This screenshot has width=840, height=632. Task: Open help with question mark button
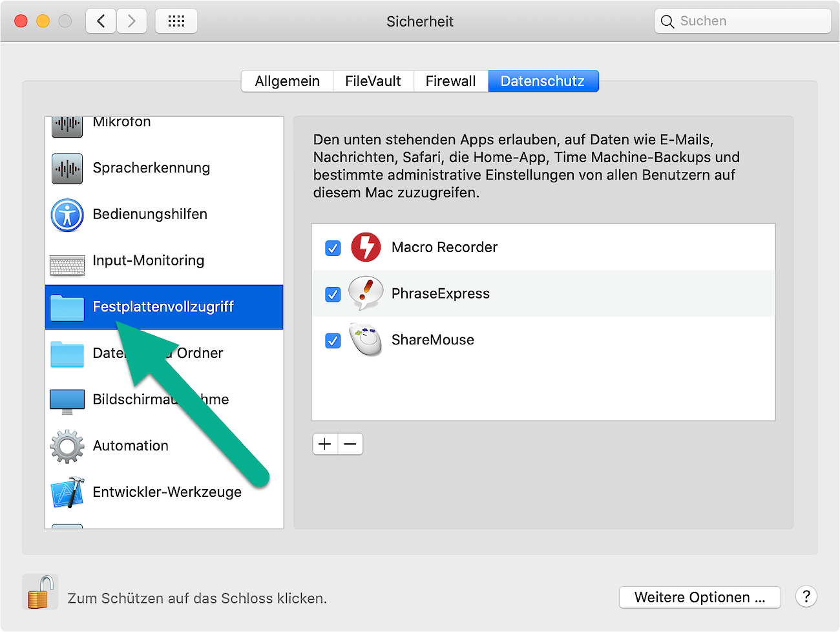pyautogui.click(x=806, y=596)
